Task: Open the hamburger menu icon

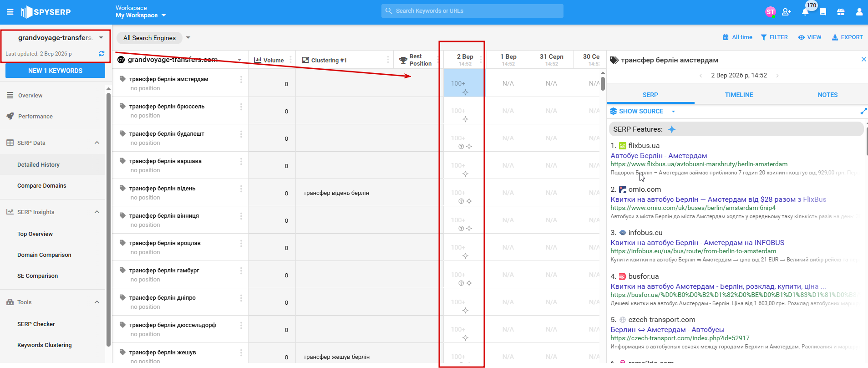Action: [x=10, y=12]
